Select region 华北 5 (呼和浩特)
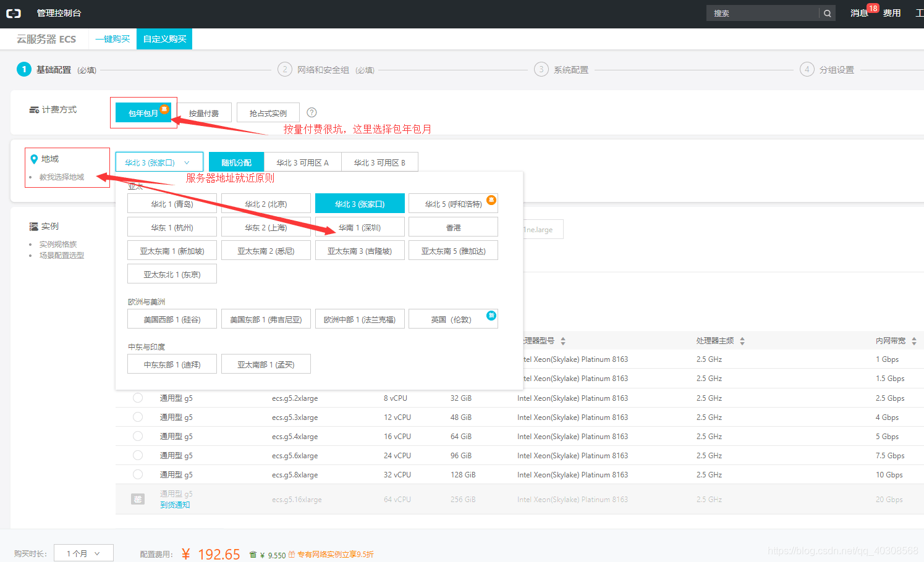The width and height of the screenshot is (924, 562). click(453, 203)
